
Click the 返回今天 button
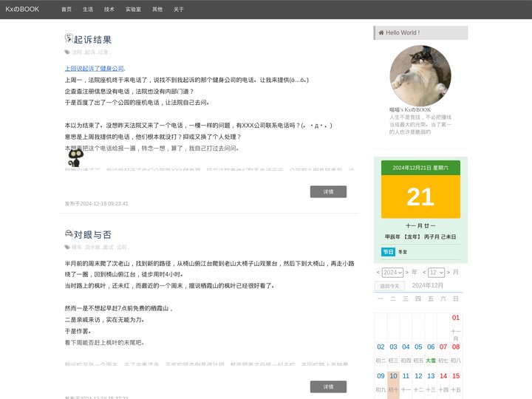(389, 286)
